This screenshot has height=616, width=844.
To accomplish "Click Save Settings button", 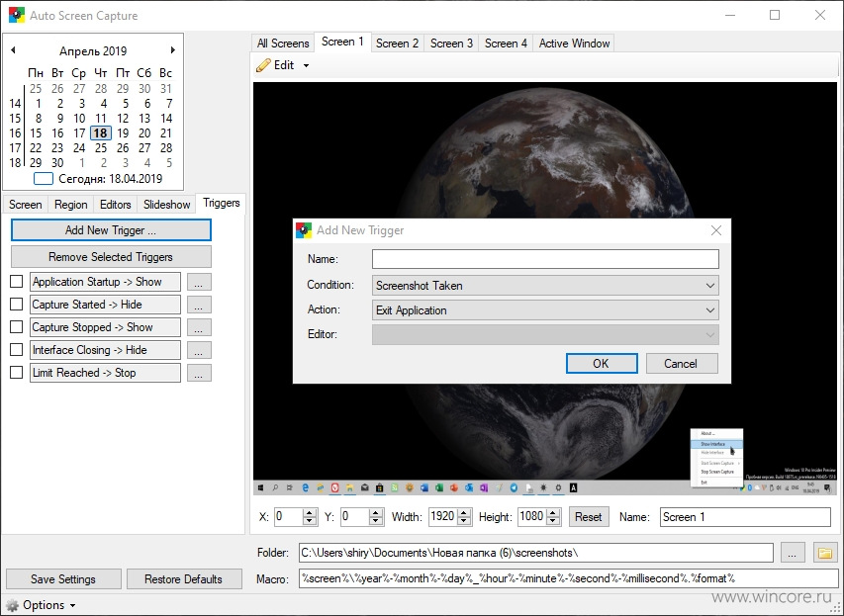I will point(63,579).
